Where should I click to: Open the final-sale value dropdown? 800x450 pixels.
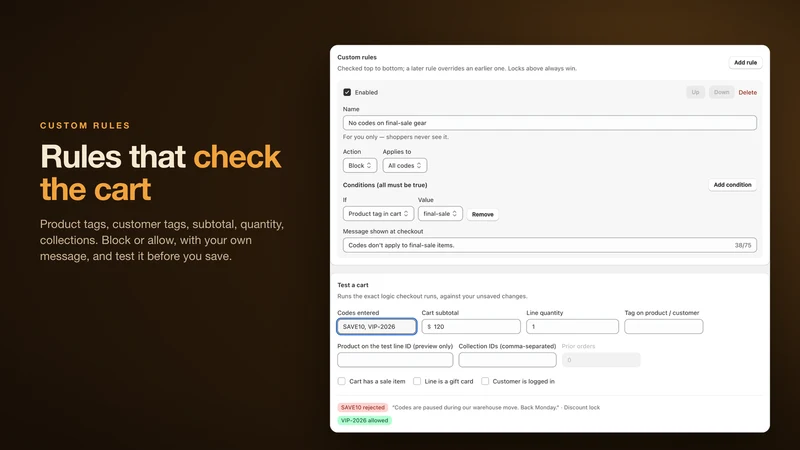tap(440, 214)
